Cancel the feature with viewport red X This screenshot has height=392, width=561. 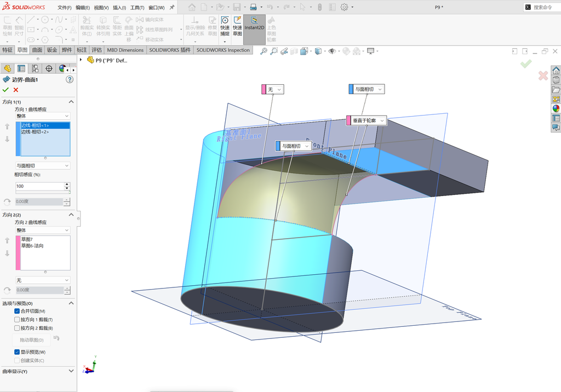click(x=543, y=75)
